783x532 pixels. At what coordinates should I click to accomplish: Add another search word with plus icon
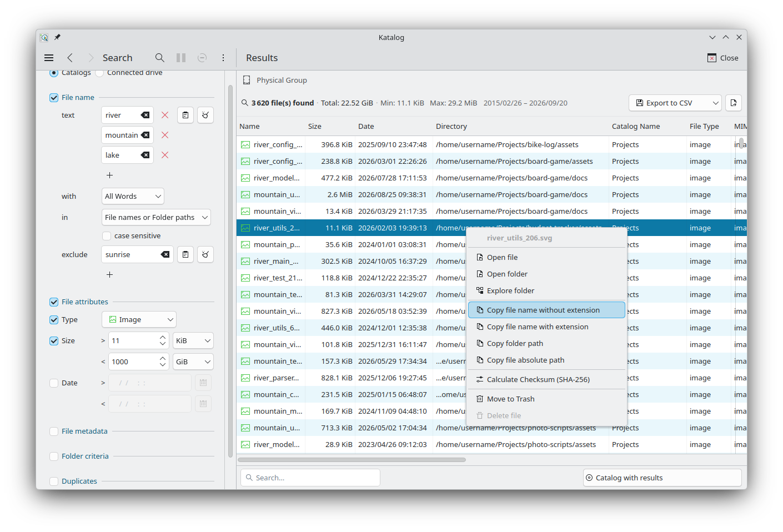pos(110,175)
